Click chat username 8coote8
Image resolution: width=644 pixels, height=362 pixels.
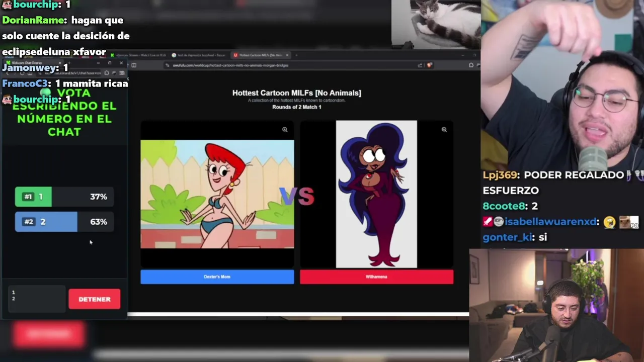[505, 206]
